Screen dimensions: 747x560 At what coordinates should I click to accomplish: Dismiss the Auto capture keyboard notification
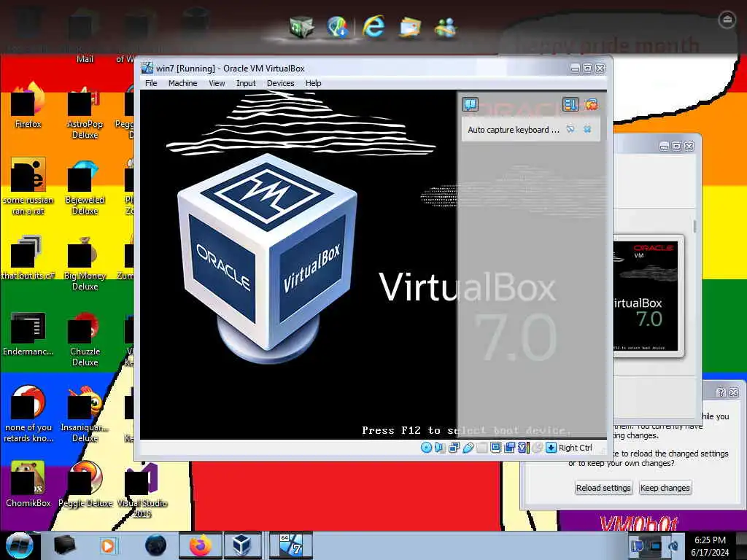pyautogui.click(x=587, y=129)
